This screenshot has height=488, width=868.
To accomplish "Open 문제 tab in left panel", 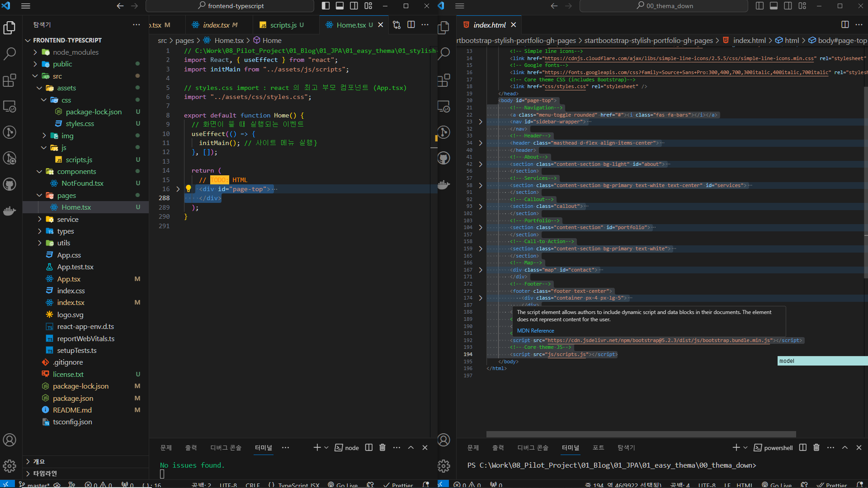I will [x=166, y=447].
